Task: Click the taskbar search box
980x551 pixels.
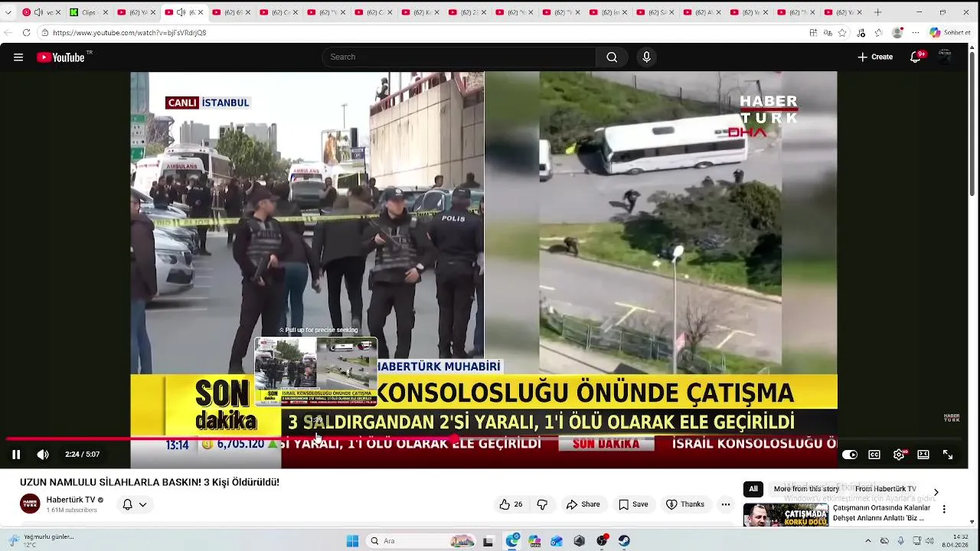Action: 422,541
